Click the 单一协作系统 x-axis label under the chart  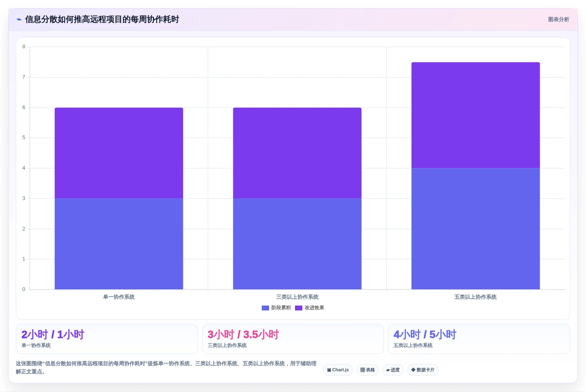click(x=119, y=297)
